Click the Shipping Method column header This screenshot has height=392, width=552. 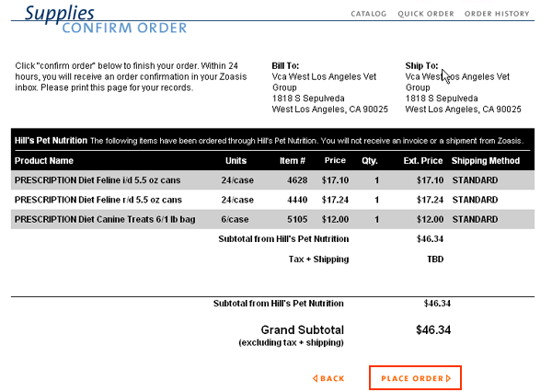(486, 161)
